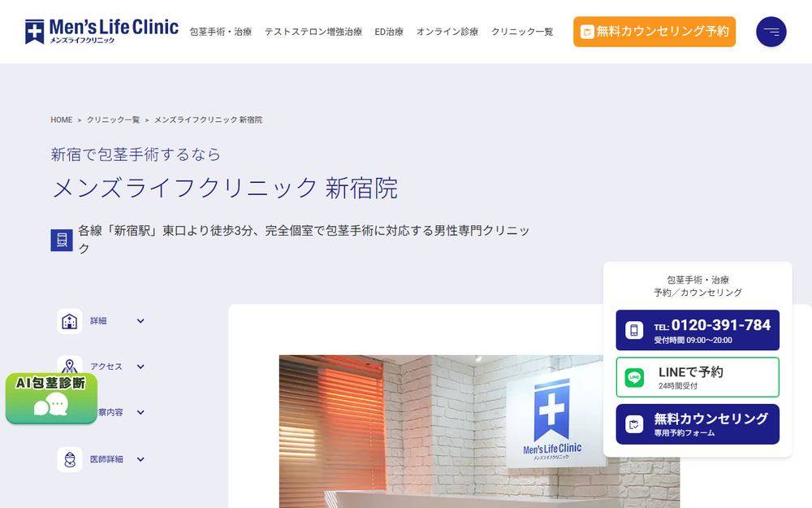Click the LINEで予約 button
The height and width of the screenshot is (508, 812).
697,377
